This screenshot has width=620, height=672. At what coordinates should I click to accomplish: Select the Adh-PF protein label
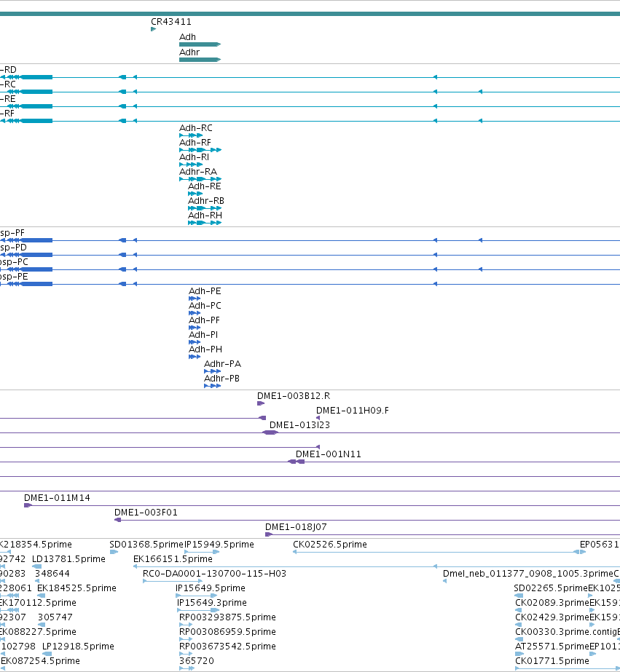[x=204, y=320]
